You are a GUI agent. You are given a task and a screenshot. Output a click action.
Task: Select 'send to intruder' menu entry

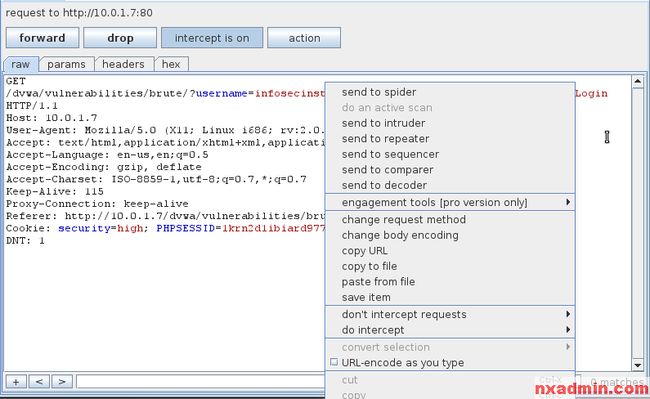pyautogui.click(x=450, y=123)
